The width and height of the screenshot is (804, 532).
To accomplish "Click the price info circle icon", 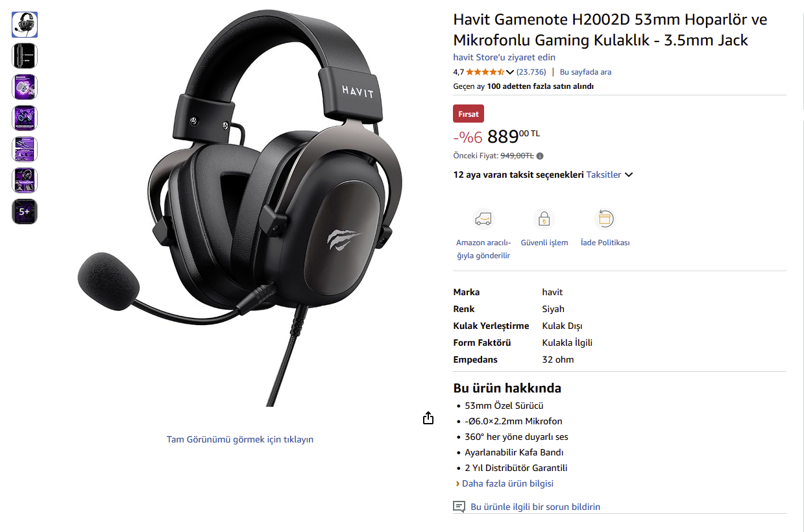I will point(540,156).
